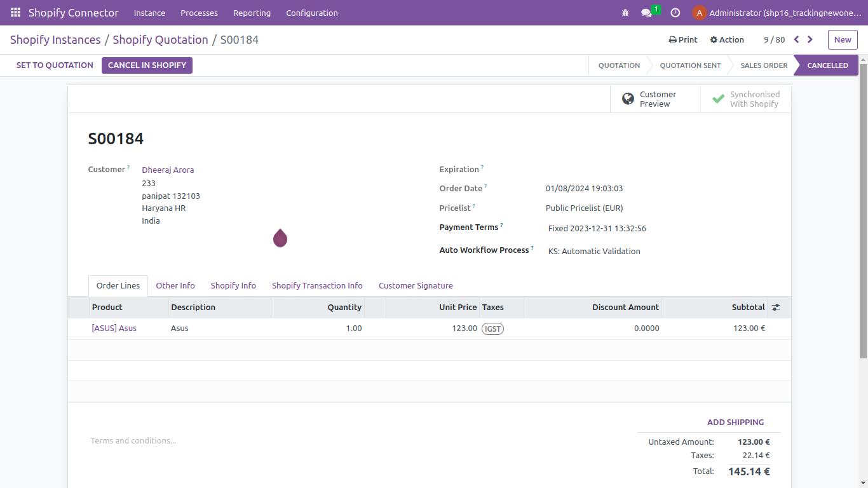Click the CANCEL IN SHOPIFY button
The width and height of the screenshot is (868, 488).
pyautogui.click(x=147, y=65)
